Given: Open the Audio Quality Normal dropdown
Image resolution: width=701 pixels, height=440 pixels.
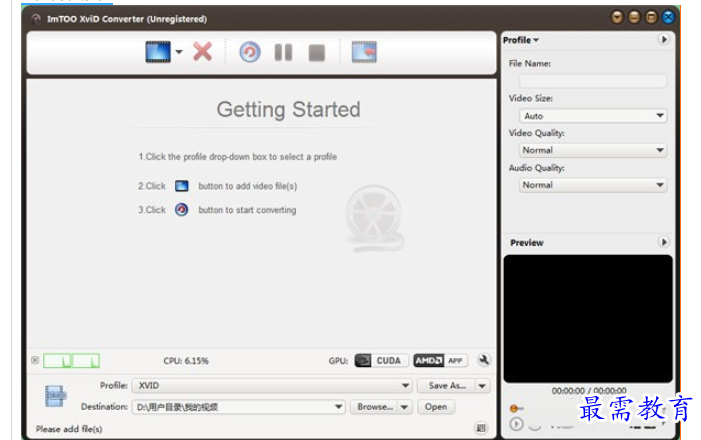Looking at the screenshot, I should coord(593,185).
